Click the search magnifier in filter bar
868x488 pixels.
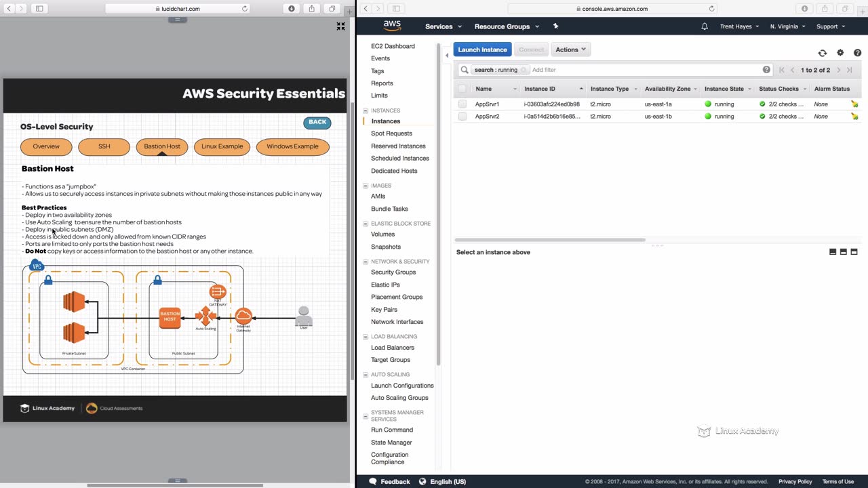click(x=465, y=70)
